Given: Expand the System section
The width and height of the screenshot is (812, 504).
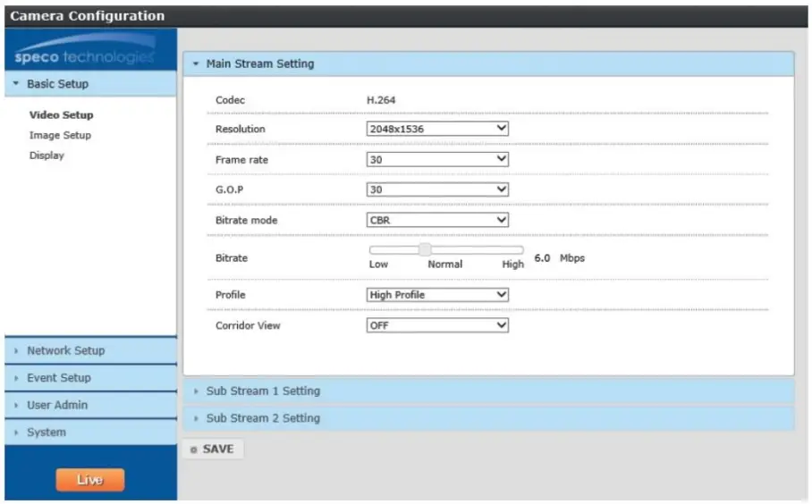Looking at the screenshot, I should click(90, 433).
